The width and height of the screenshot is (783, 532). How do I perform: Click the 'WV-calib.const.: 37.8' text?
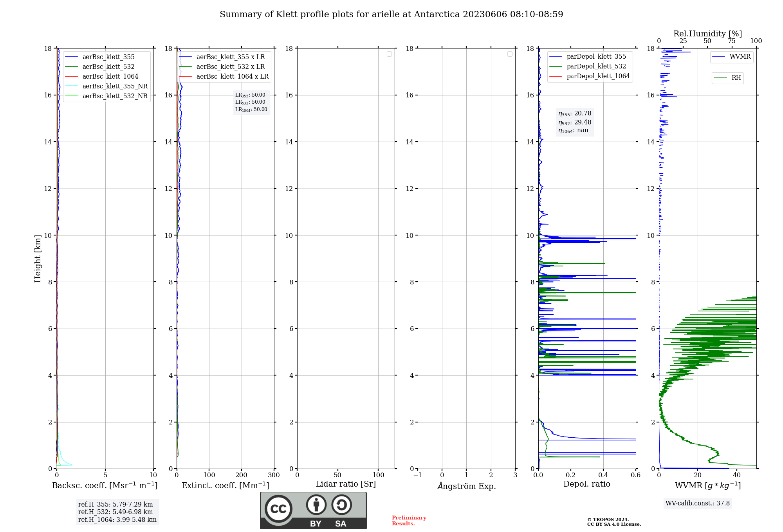[698, 503]
